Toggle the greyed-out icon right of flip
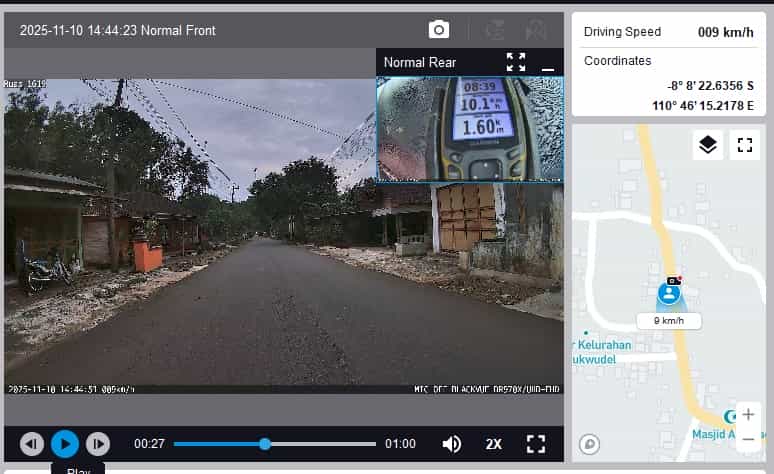 click(x=537, y=30)
